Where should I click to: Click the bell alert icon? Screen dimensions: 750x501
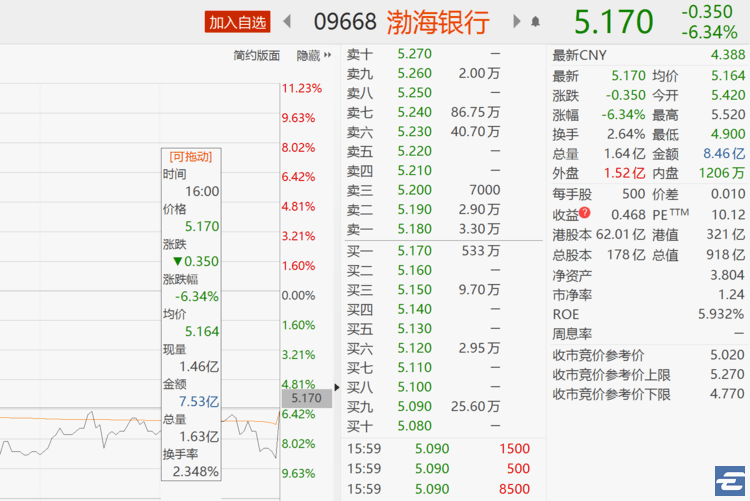pos(535,22)
